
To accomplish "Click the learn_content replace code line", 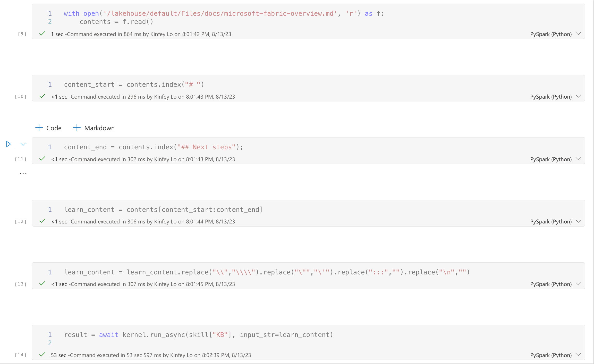I will (267, 272).
